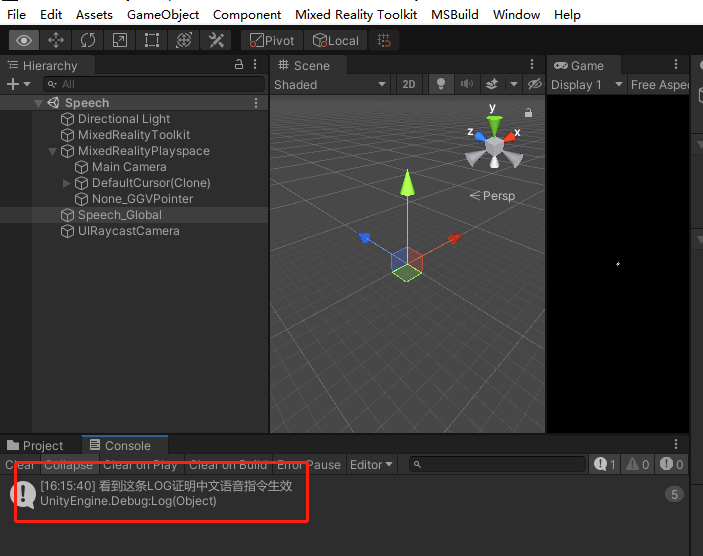Toggle 2D scene view

click(x=408, y=84)
